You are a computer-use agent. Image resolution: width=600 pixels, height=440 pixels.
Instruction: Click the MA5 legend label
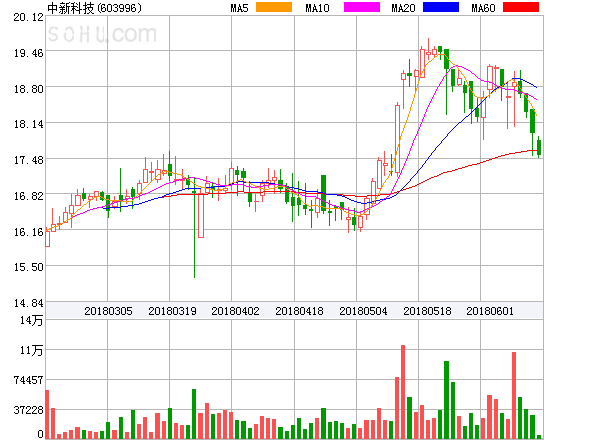coord(239,8)
